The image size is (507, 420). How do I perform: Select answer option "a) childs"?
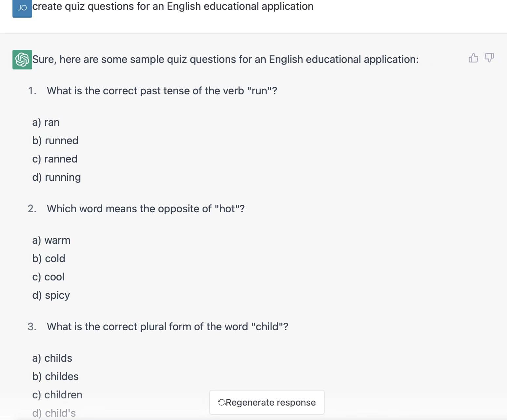tap(52, 358)
